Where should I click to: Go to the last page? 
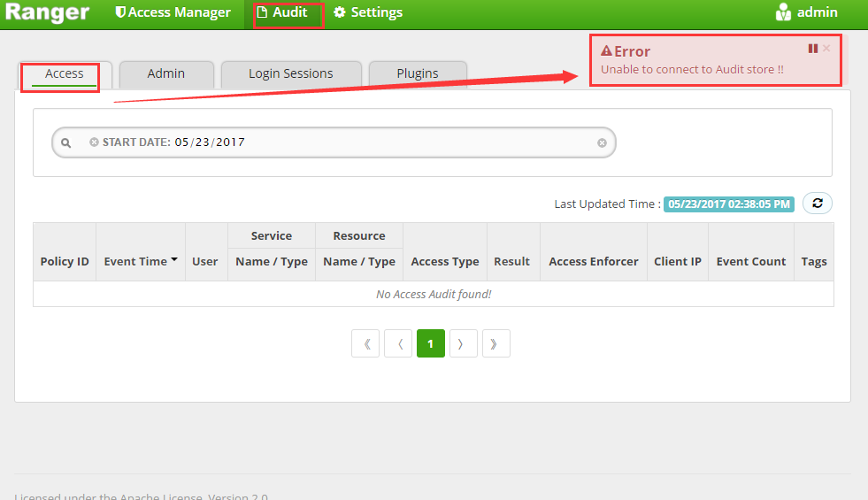pos(496,343)
